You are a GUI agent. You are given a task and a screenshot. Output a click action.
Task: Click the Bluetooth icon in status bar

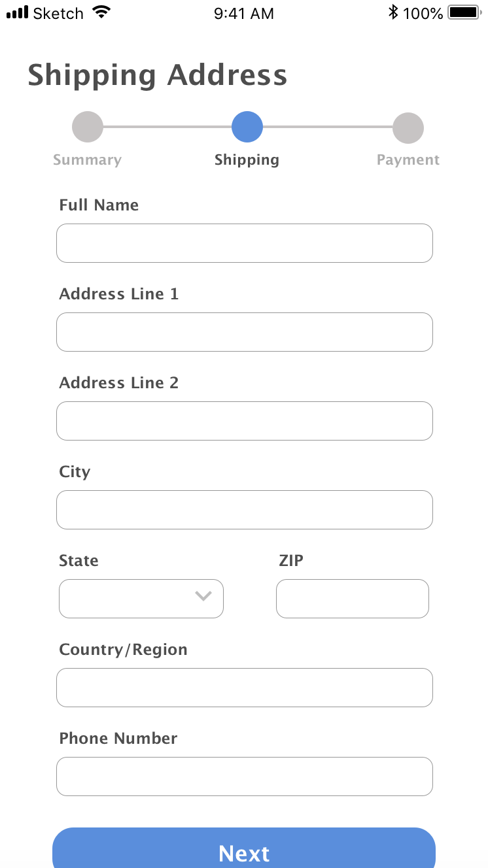[x=392, y=12]
